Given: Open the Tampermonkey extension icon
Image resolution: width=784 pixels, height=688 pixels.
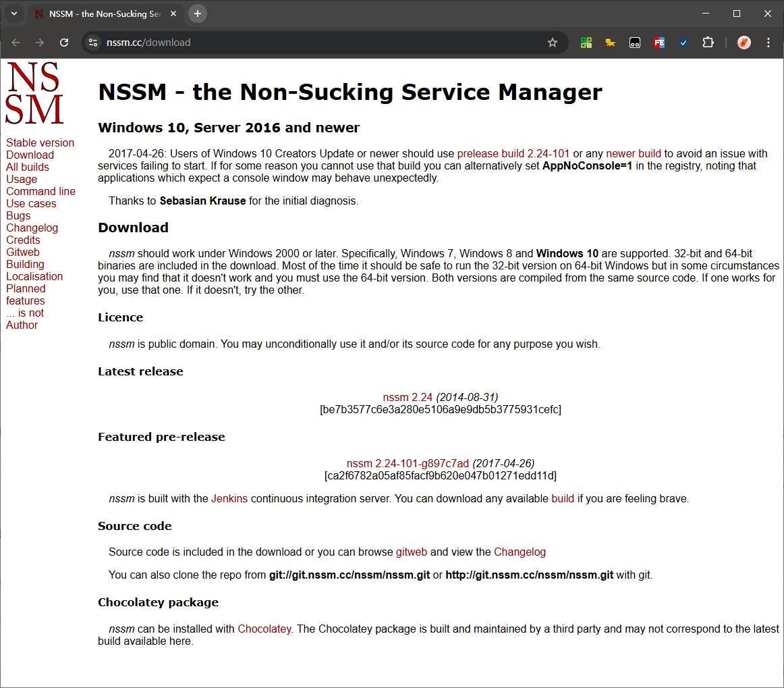Looking at the screenshot, I should (x=634, y=42).
